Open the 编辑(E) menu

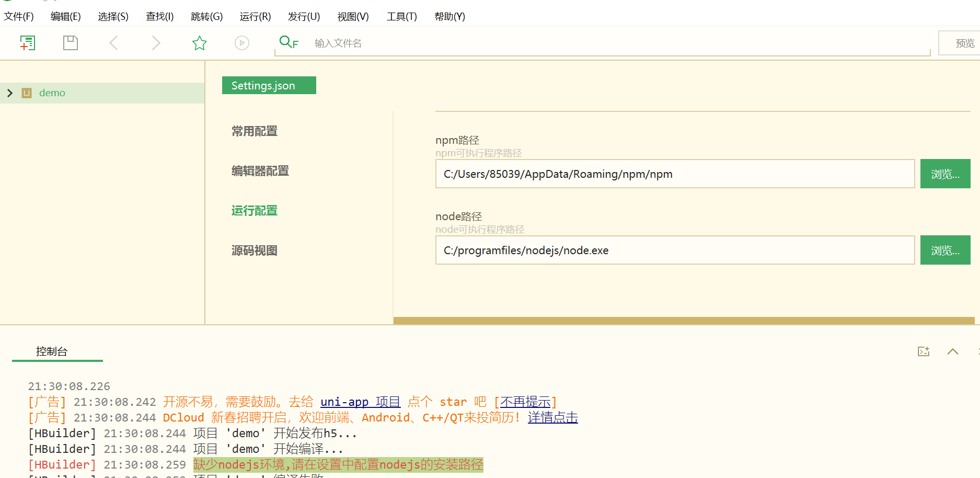(66, 17)
